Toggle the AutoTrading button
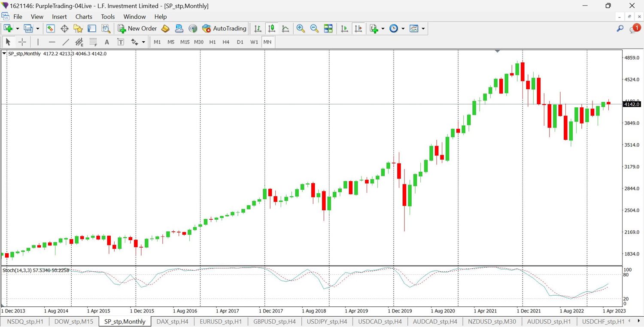The width and height of the screenshot is (644, 327). 224,28
